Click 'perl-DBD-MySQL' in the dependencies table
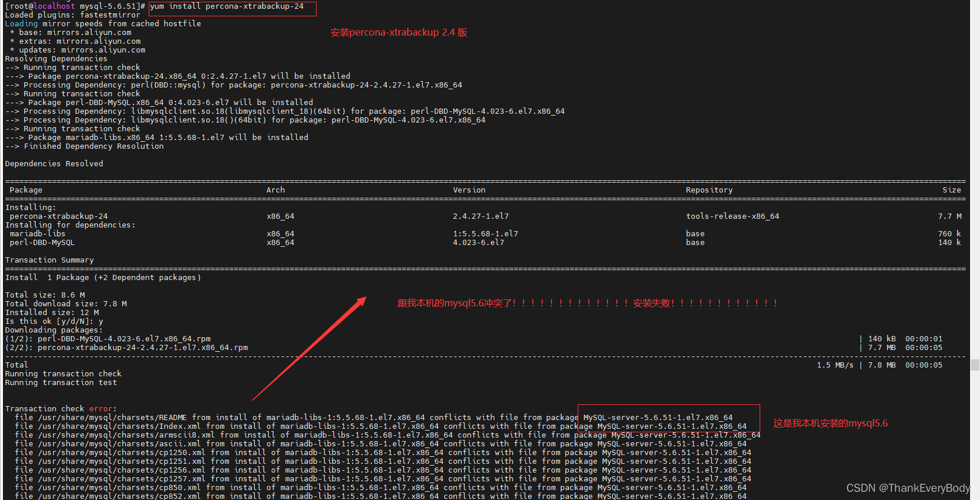 point(43,243)
